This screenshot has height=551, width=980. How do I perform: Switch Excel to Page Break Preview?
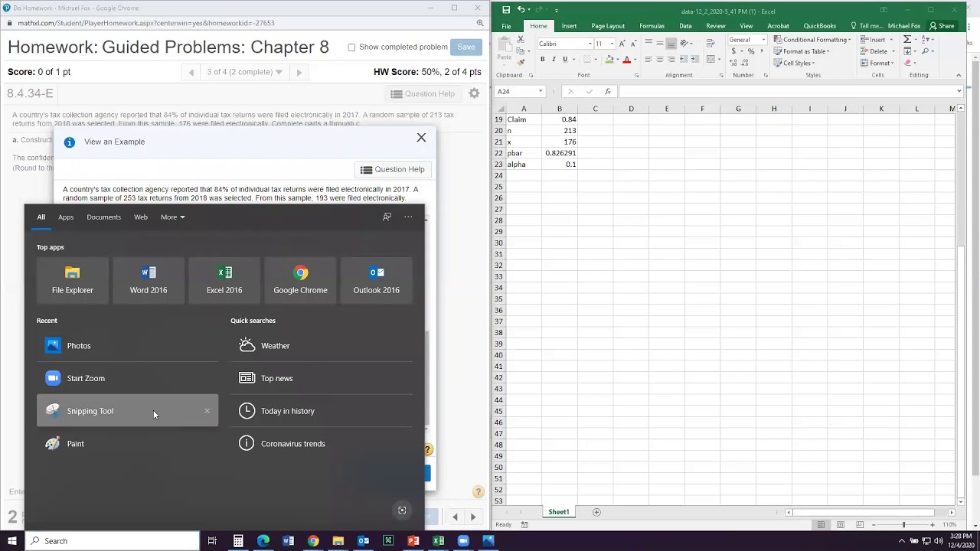point(860,524)
